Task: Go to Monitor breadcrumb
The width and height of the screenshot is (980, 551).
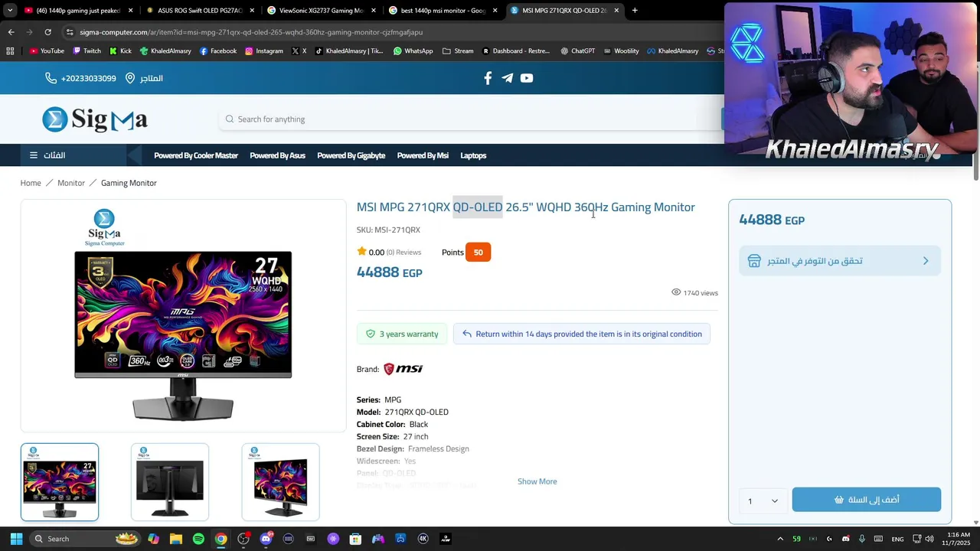Action: click(71, 183)
